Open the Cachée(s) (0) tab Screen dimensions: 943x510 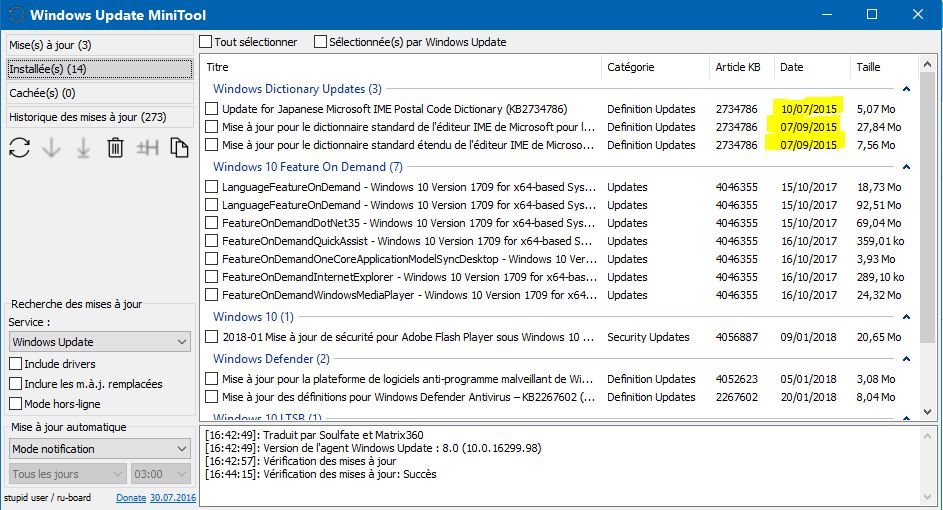[x=100, y=93]
